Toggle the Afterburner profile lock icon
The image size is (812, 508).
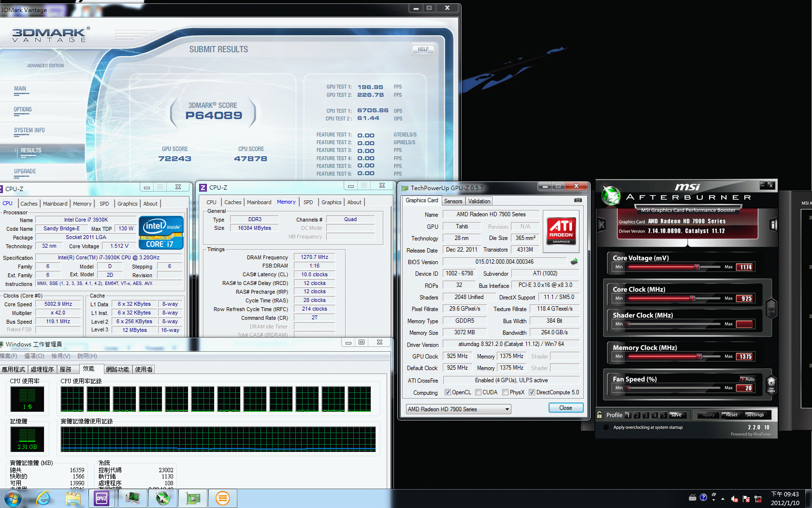click(x=599, y=415)
